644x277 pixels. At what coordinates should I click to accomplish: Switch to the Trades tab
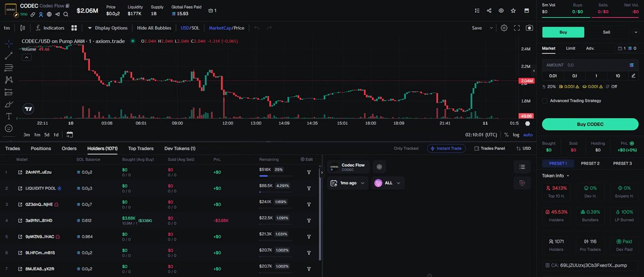[x=12, y=148]
